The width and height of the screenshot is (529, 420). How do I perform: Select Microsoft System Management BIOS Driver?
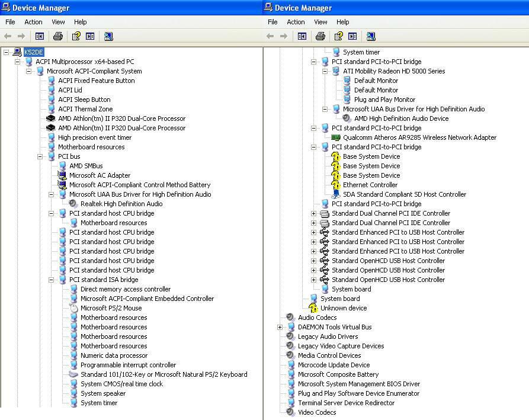point(359,383)
